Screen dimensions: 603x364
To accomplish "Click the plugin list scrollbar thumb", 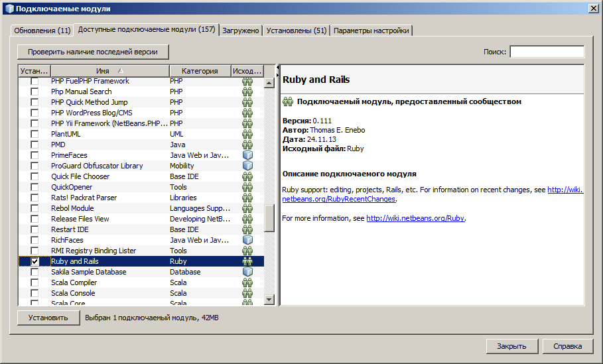I will (269, 218).
